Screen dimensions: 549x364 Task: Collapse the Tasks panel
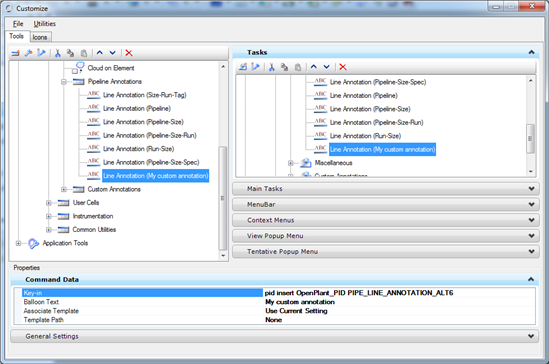pos(531,52)
